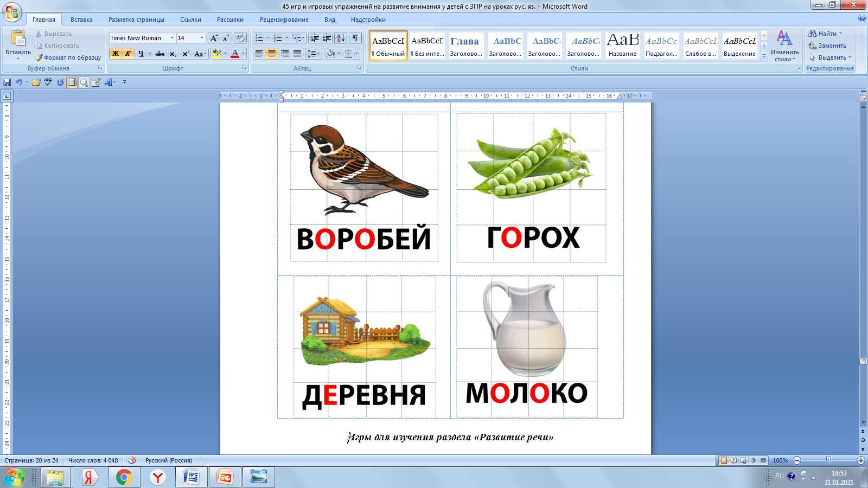Open the Times New Roman font dropdown
The image size is (868, 488).
click(x=172, y=38)
